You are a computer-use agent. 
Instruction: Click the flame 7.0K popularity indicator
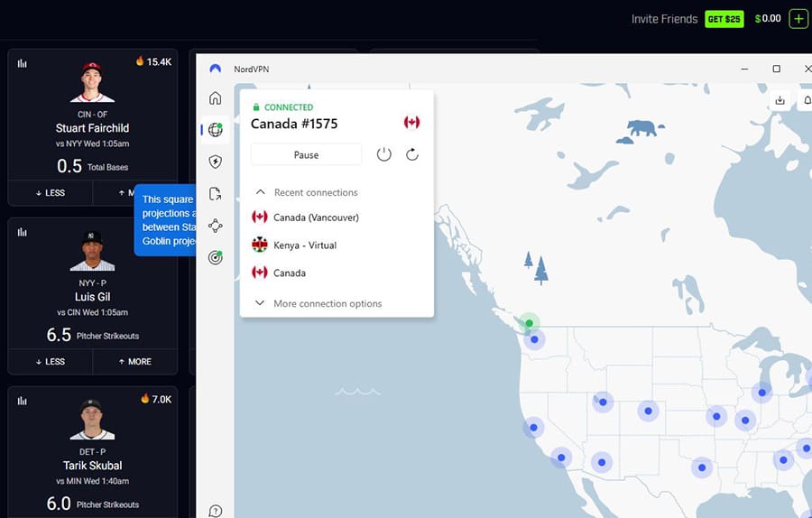156,399
